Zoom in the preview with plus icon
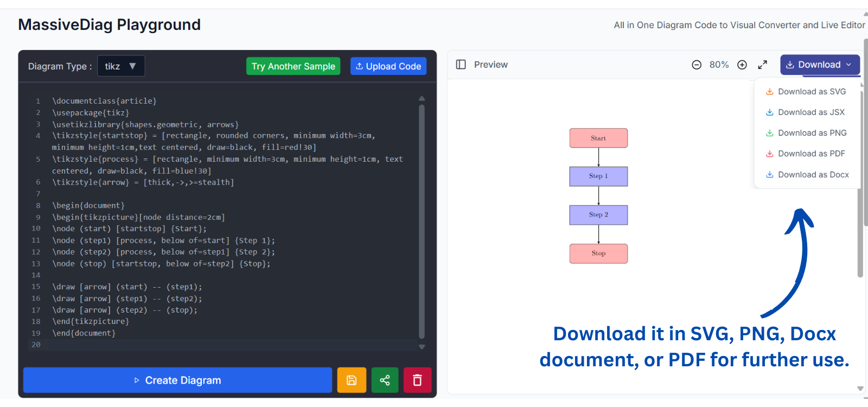868x407 pixels. point(742,65)
